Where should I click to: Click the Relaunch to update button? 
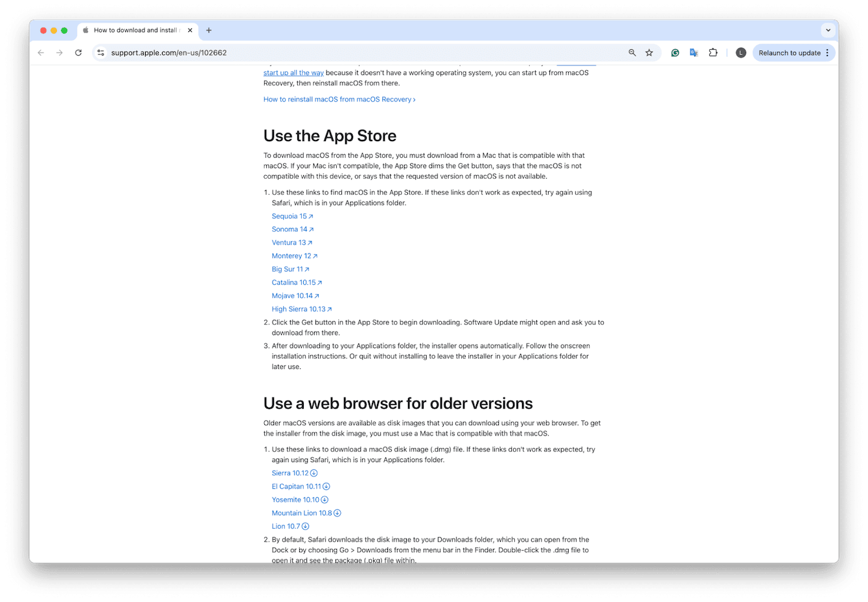(790, 52)
